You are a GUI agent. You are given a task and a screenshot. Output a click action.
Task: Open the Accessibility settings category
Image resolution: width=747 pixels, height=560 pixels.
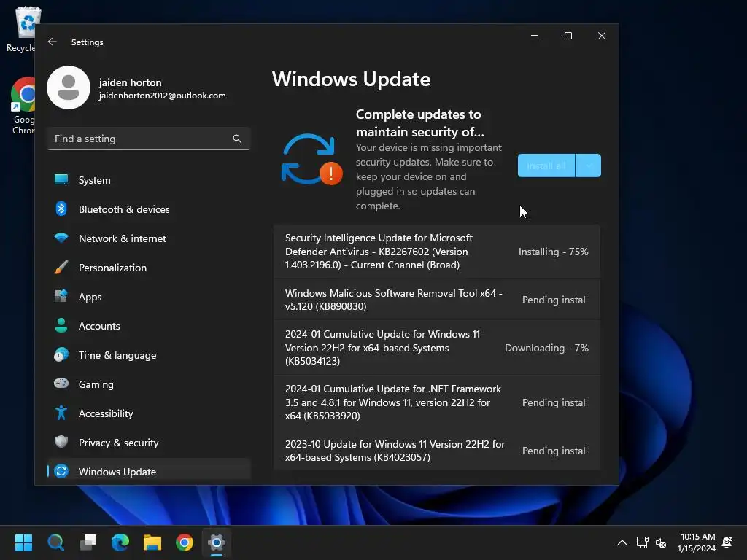pyautogui.click(x=149, y=413)
